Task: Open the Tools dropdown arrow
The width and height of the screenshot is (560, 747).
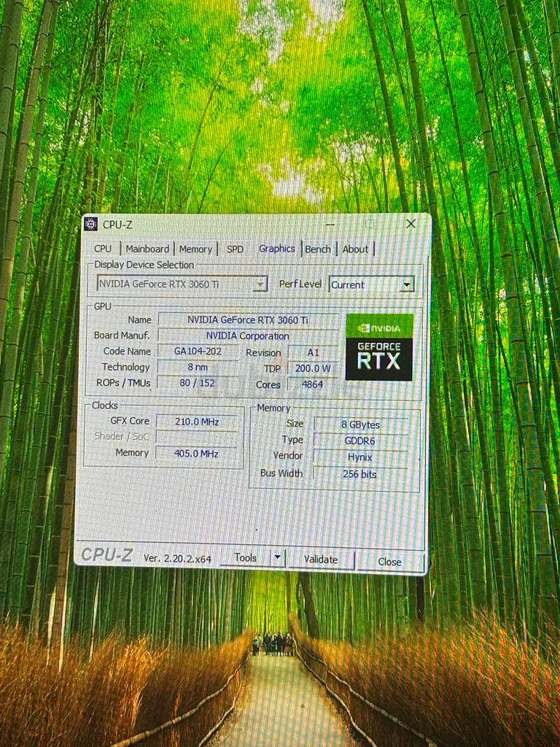Action: pyautogui.click(x=277, y=557)
